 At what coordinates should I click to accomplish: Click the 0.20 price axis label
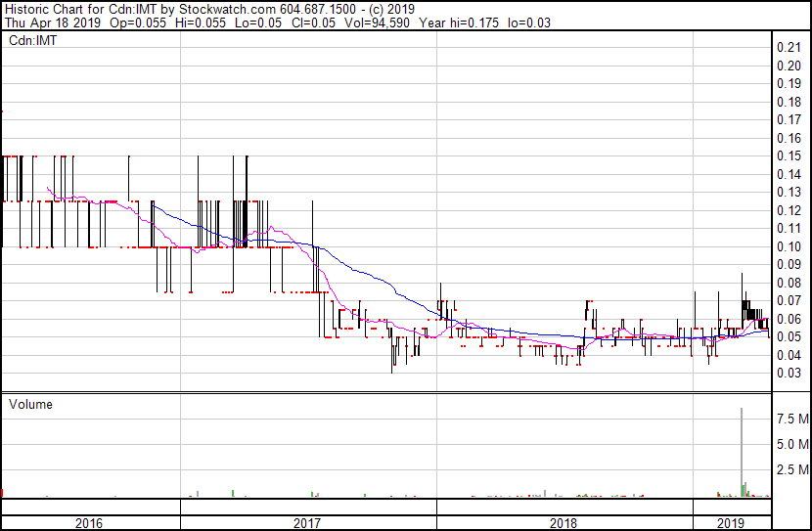click(788, 66)
